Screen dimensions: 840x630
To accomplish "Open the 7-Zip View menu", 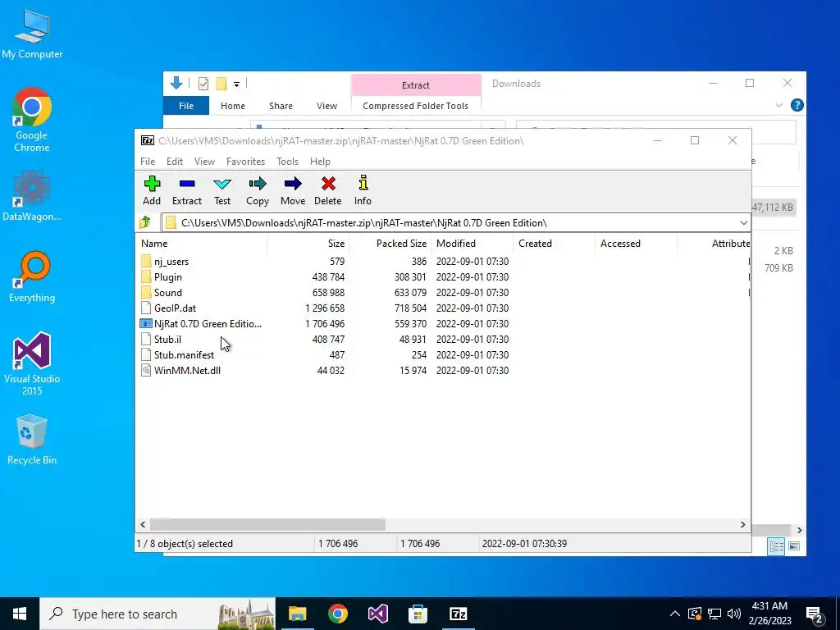I will point(204,162).
